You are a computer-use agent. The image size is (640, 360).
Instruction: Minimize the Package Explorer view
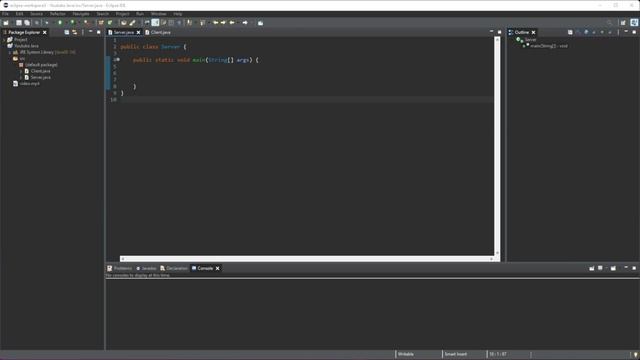click(91, 32)
